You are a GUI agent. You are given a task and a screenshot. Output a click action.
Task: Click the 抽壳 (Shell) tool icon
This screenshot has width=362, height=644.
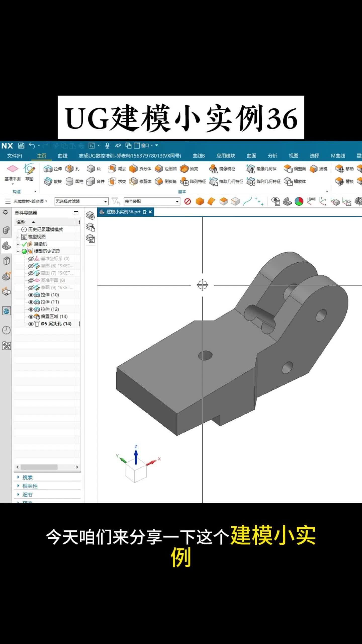coord(184,169)
